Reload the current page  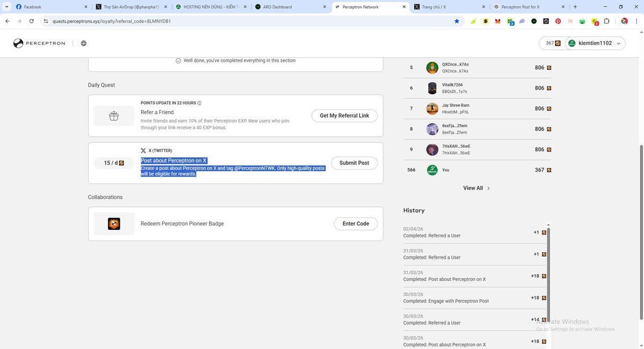click(x=32, y=21)
